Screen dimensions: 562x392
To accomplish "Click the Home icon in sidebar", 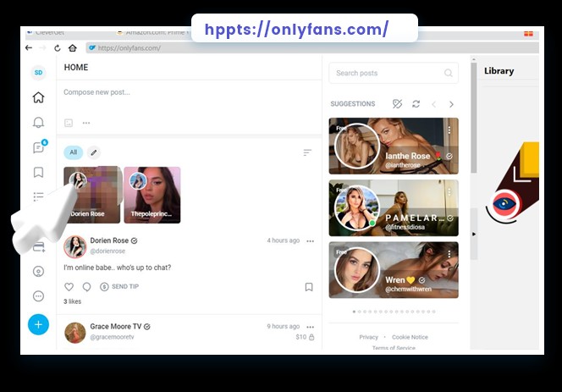I will click(x=38, y=97).
